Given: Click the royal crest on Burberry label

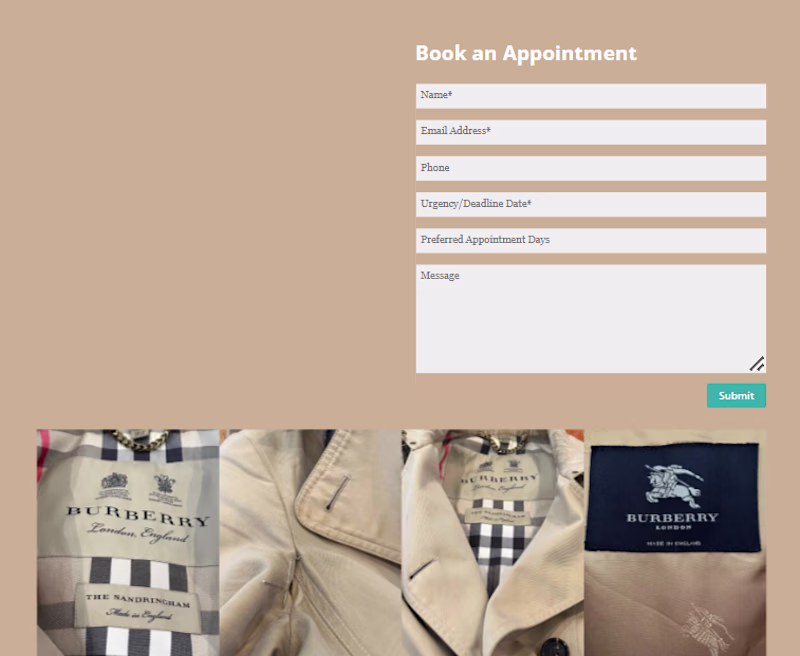Looking at the screenshot, I should click(114, 482).
